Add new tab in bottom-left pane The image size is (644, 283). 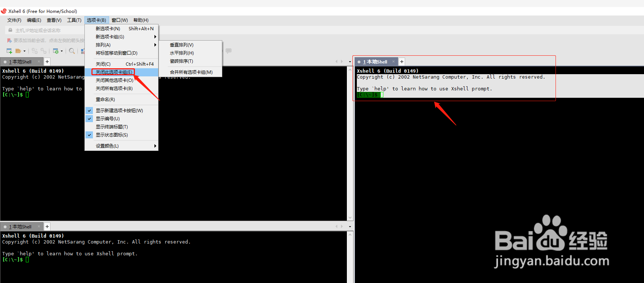[47, 227]
